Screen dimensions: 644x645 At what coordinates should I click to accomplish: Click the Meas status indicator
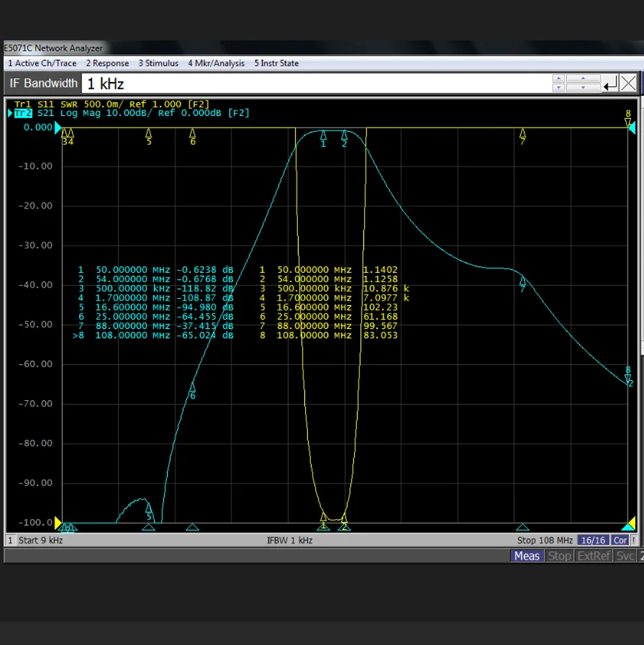[527, 556]
